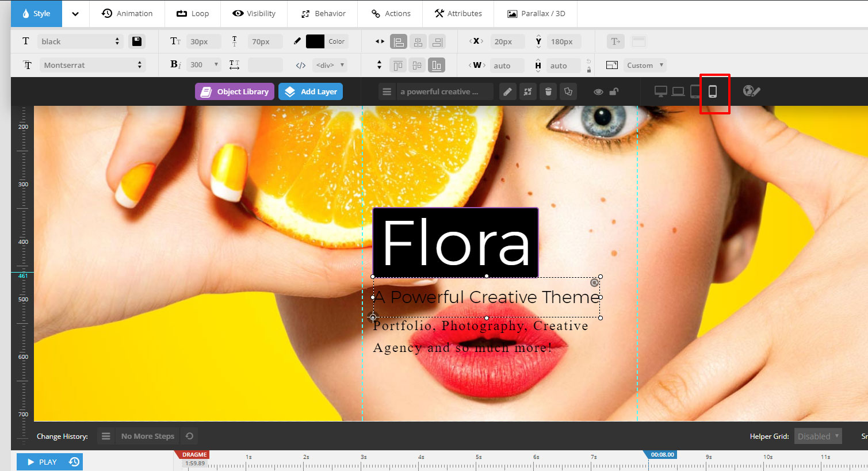Click the globe with pencil icon

(751, 91)
